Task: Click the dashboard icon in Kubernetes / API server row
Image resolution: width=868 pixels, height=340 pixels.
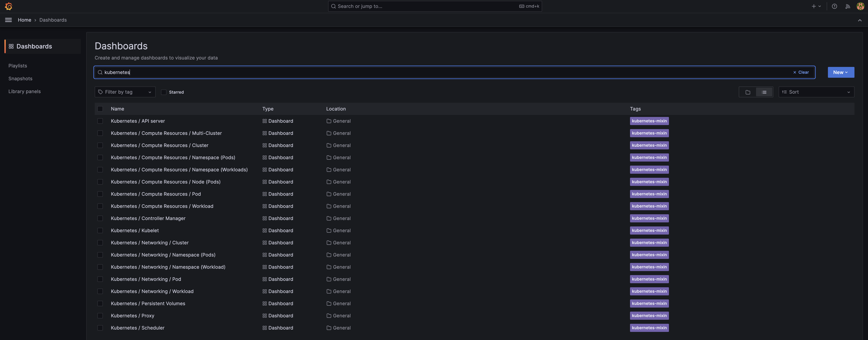Action: [265, 121]
